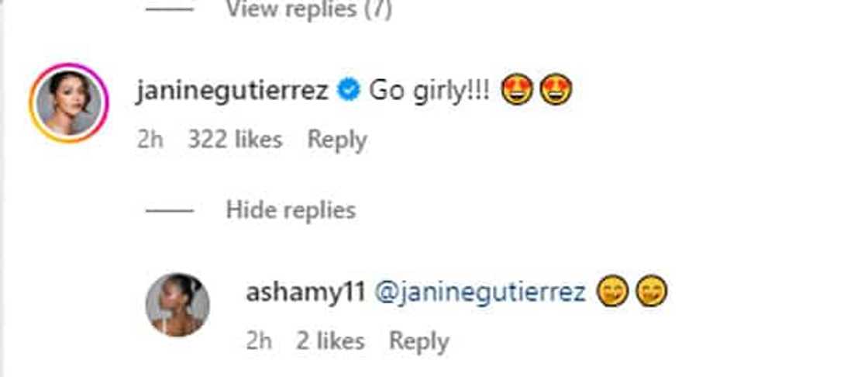This screenshot has height=377, width=868.
Task: Click the 'Go girly!!!' comment text
Action: tap(429, 92)
